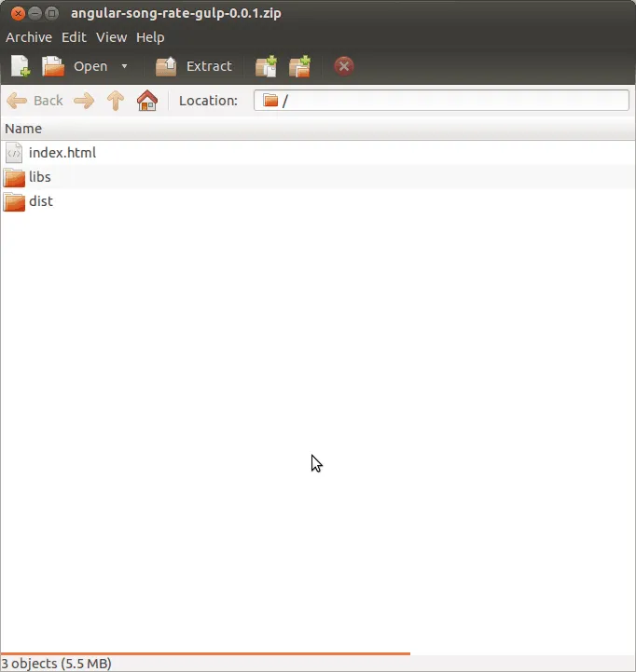Click the Extract button
The height and width of the screenshot is (672, 636).
pyautogui.click(x=194, y=66)
